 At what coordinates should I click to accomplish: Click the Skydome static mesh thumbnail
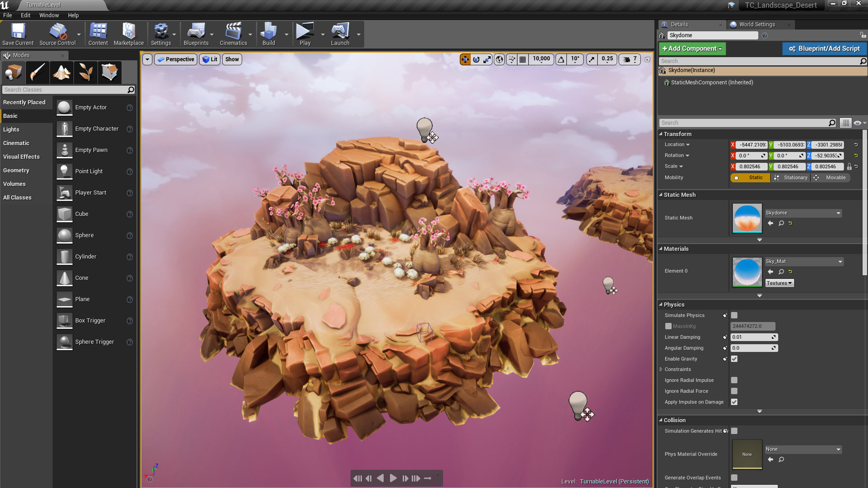click(x=747, y=218)
